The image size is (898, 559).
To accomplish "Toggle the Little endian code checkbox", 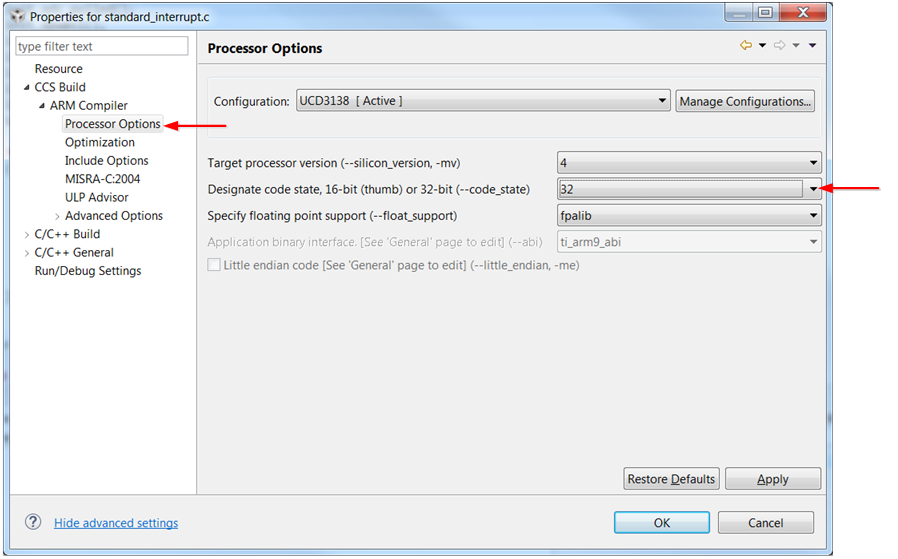I will click(x=214, y=265).
